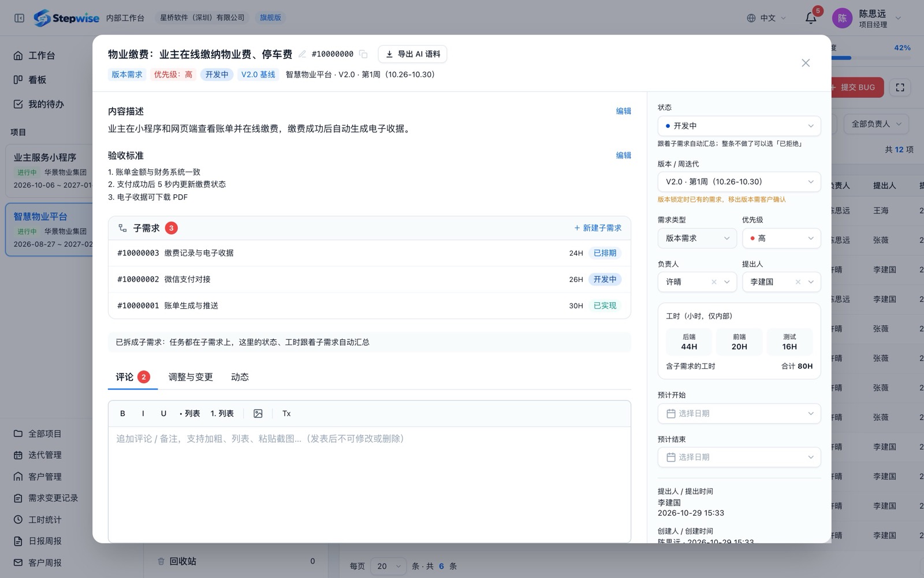Click 编辑 next to 内容描述

pos(623,111)
